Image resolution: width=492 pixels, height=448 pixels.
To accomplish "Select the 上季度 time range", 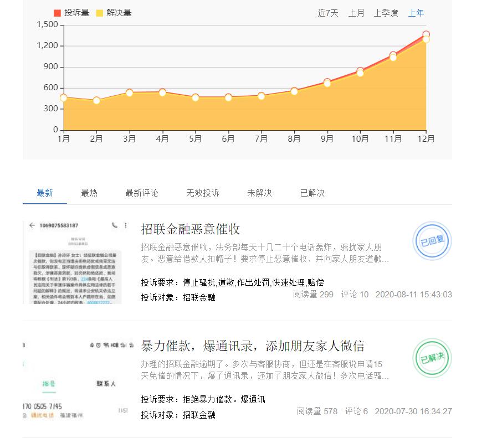I will click(x=386, y=13).
